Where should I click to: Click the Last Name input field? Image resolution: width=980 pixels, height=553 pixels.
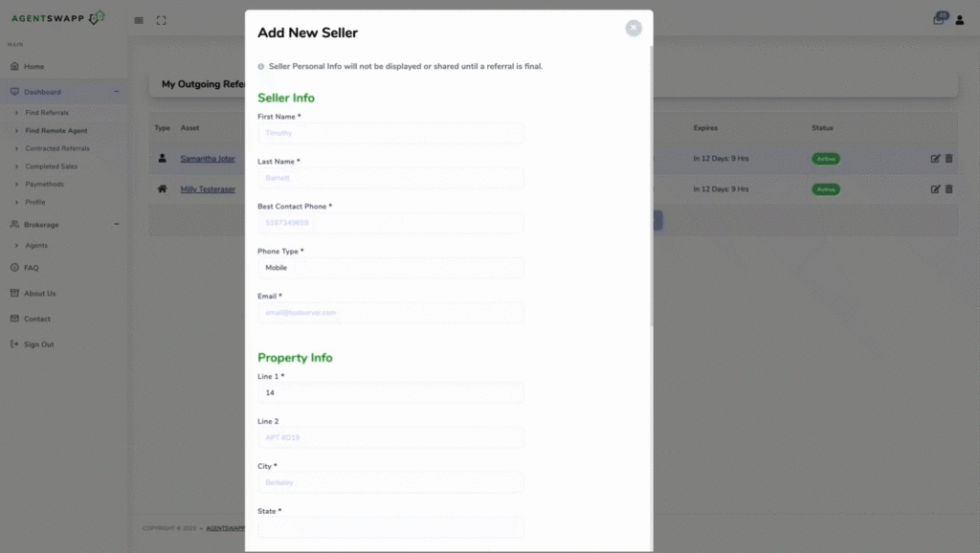click(x=390, y=178)
